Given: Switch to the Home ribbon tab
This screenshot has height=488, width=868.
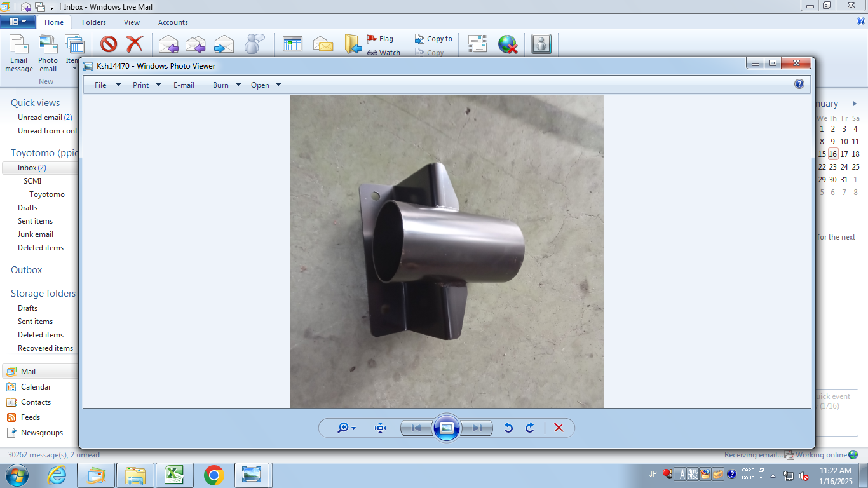Looking at the screenshot, I should [54, 22].
